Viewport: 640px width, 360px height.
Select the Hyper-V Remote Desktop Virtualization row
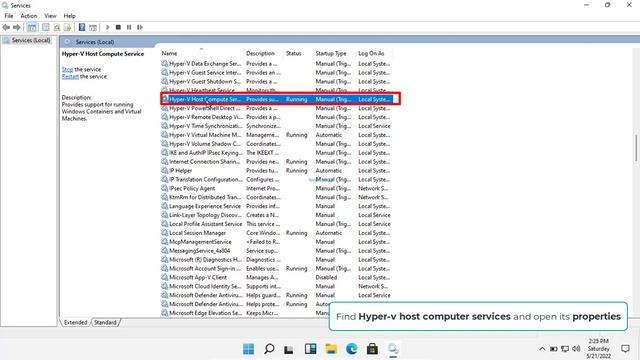point(276,117)
